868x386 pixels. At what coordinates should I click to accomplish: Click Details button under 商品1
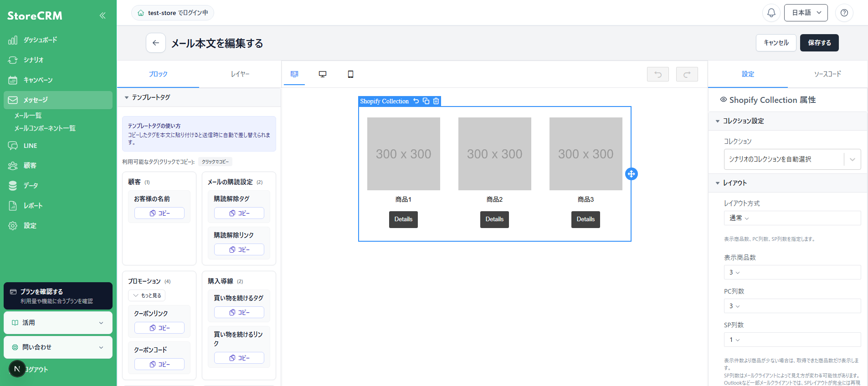click(x=403, y=219)
